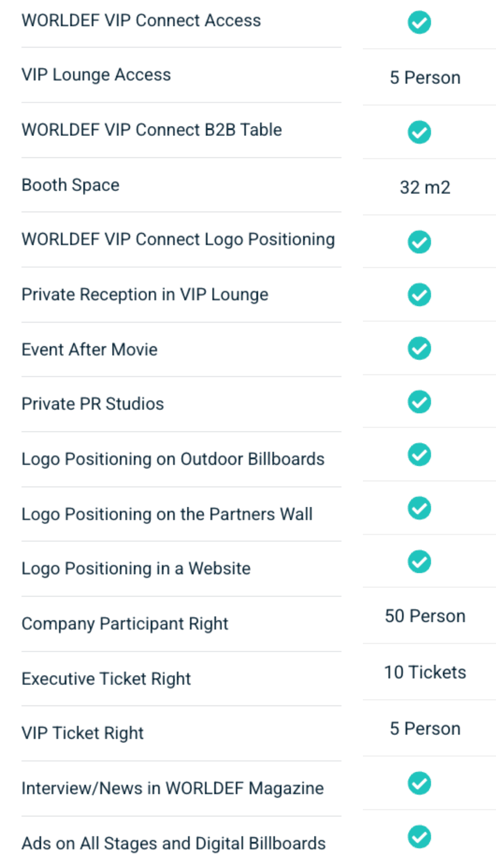Click checkmark for Interview/News in WORLDEF Magazine
The height and width of the screenshot is (868, 496).
[x=419, y=783]
